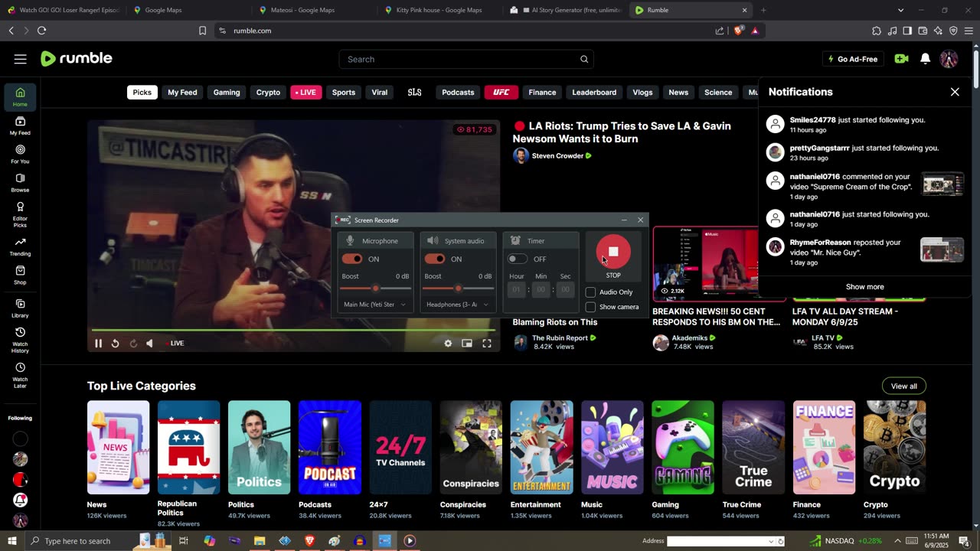Click the search magnifier icon
980x551 pixels.
pyautogui.click(x=584, y=59)
